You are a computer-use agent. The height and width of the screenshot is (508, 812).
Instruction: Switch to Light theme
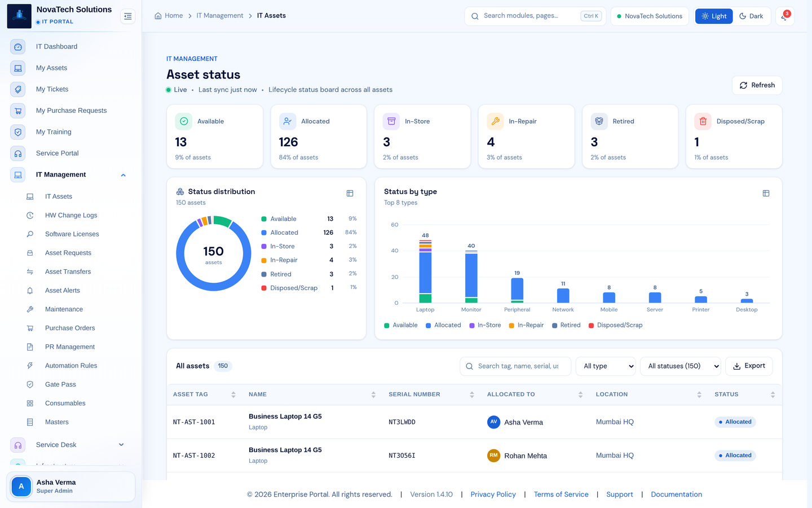pos(714,16)
